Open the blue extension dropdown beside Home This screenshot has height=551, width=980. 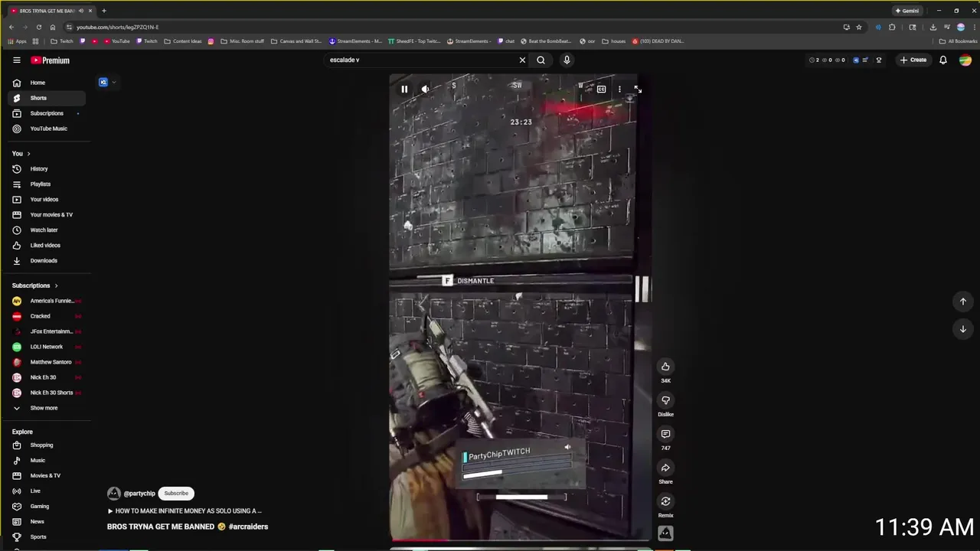point(107,82)
